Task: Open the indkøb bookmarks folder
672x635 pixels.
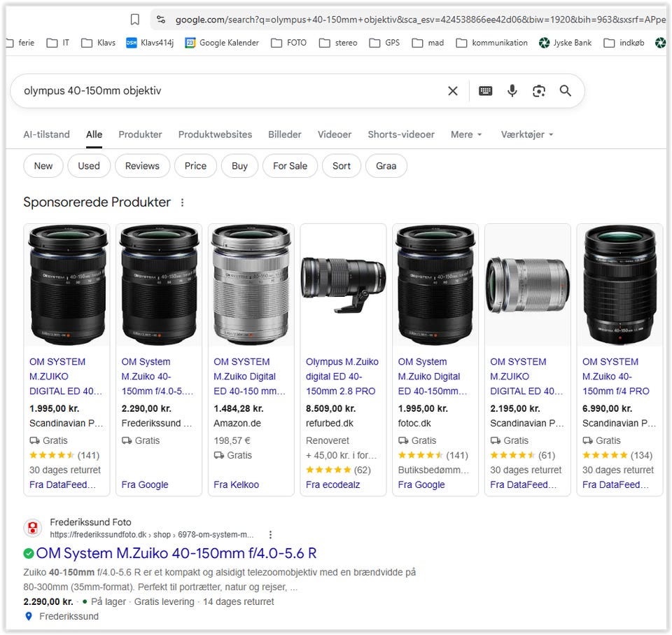Action: click(x=624, y=43)
